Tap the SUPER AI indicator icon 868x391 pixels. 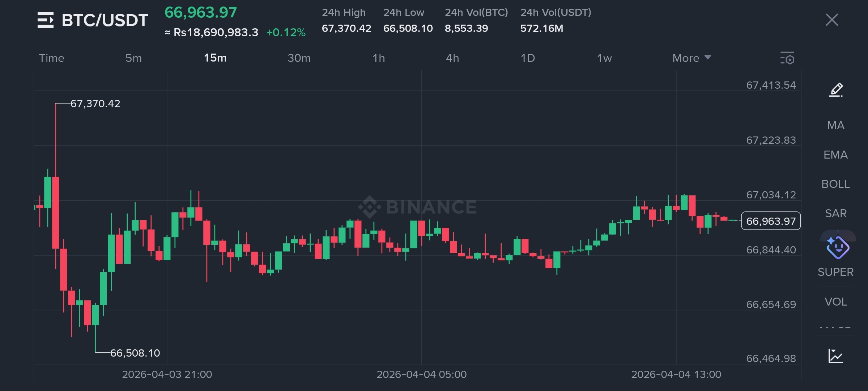[837, 248]
